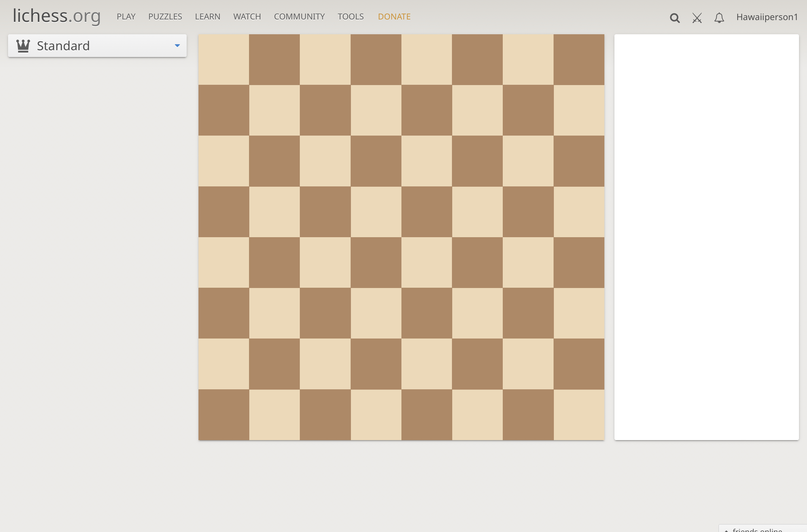The width and height of the screenshot is (807, 532).
Task: Open the notifications bell icon
Action: [x=719, y=18]
